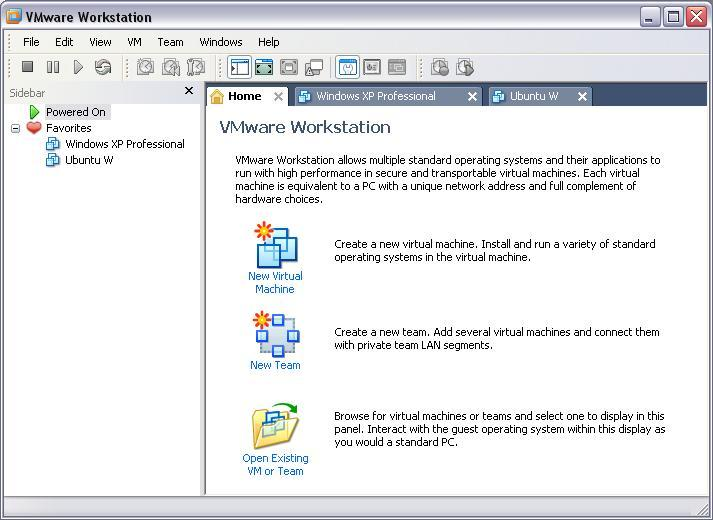Click the New Team link text
Image resolution: width=713 pixels, height=520 pixels.
pos(275,365)
